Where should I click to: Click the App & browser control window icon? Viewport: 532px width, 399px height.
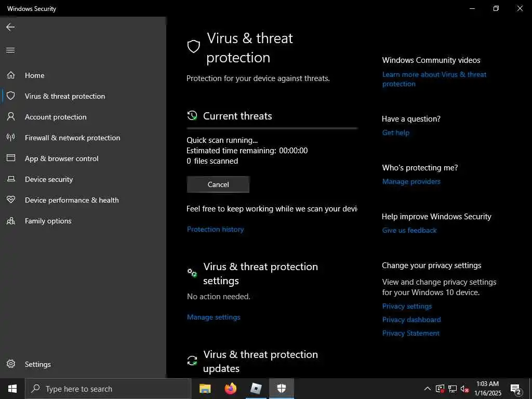10,158
